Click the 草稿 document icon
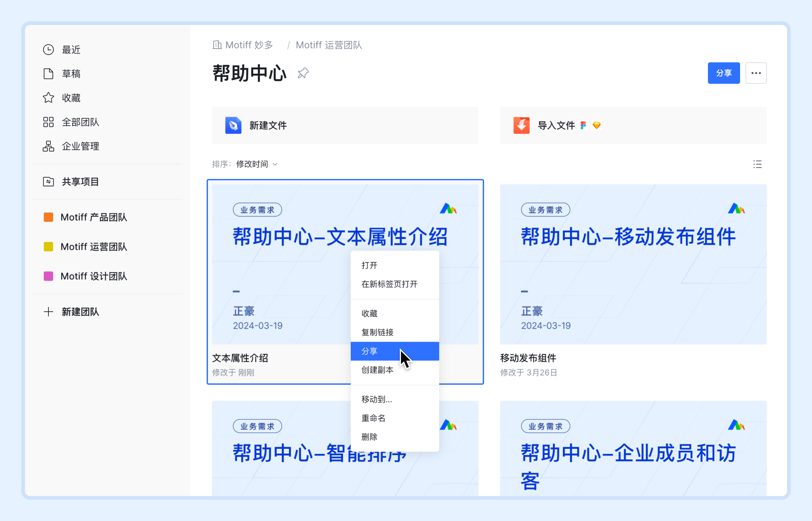812x521 pixels. 48,74
